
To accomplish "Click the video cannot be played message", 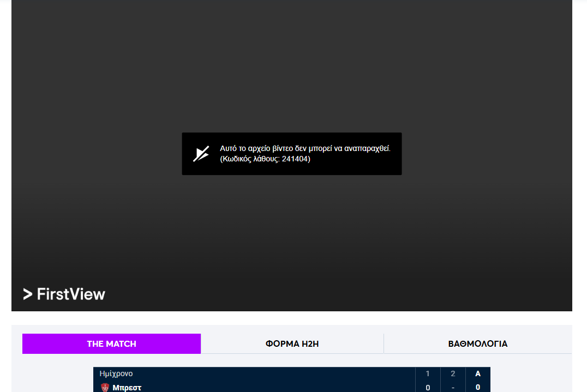I will pos(305,148).
